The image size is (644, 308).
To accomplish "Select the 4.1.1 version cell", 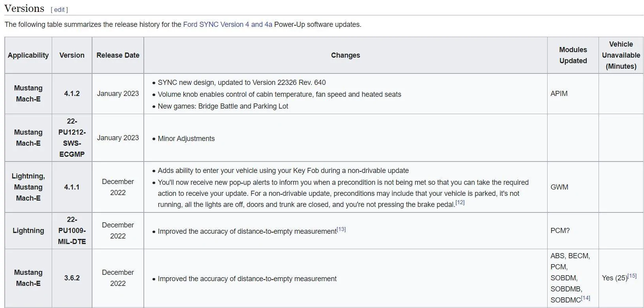I will coord(72,187).
